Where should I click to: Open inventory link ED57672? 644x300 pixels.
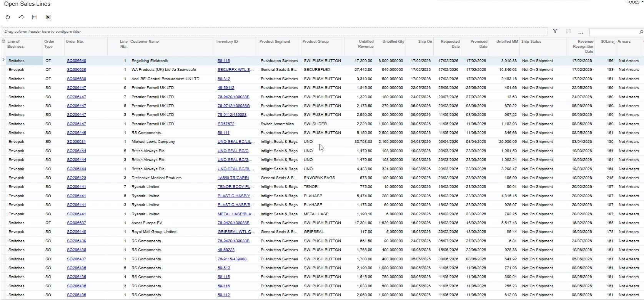pyautogui.click(x=226, y=124)
